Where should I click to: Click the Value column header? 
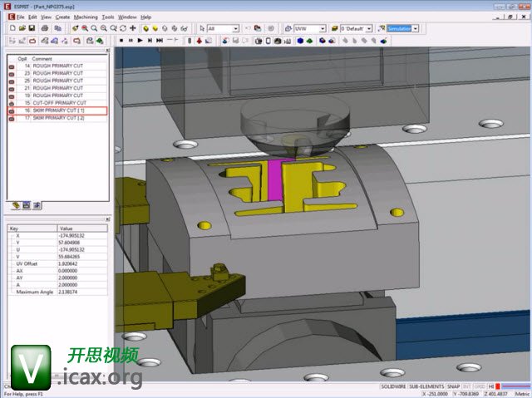click(82, 228)
